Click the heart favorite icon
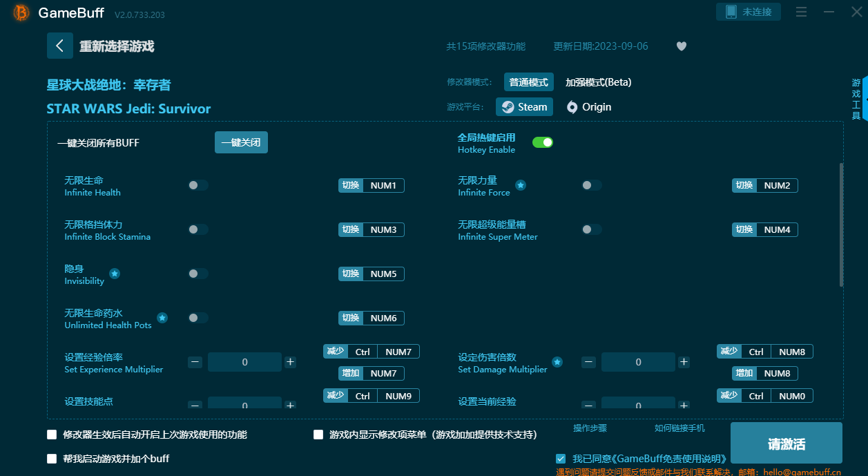The image size is (868, 476). coord(681,46)
